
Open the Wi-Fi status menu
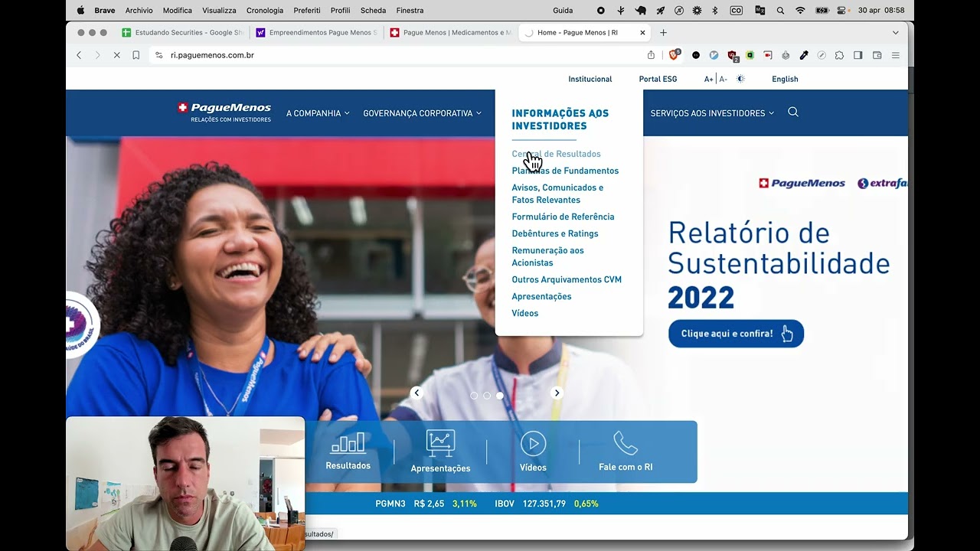point(800,11)
